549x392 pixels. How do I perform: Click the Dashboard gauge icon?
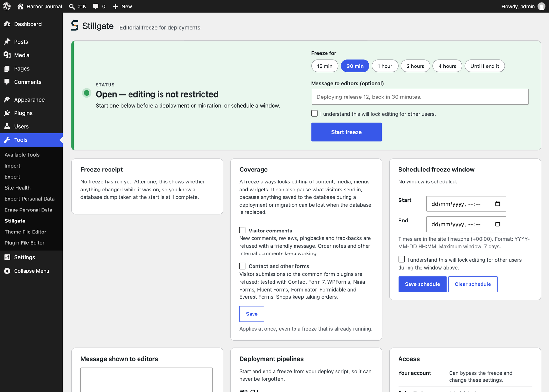7,24
